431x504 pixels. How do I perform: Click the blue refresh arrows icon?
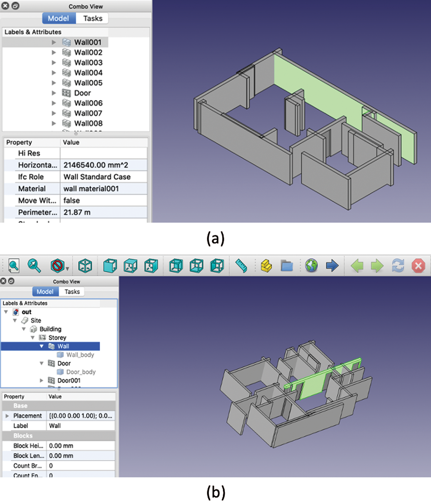click(398, 266)
